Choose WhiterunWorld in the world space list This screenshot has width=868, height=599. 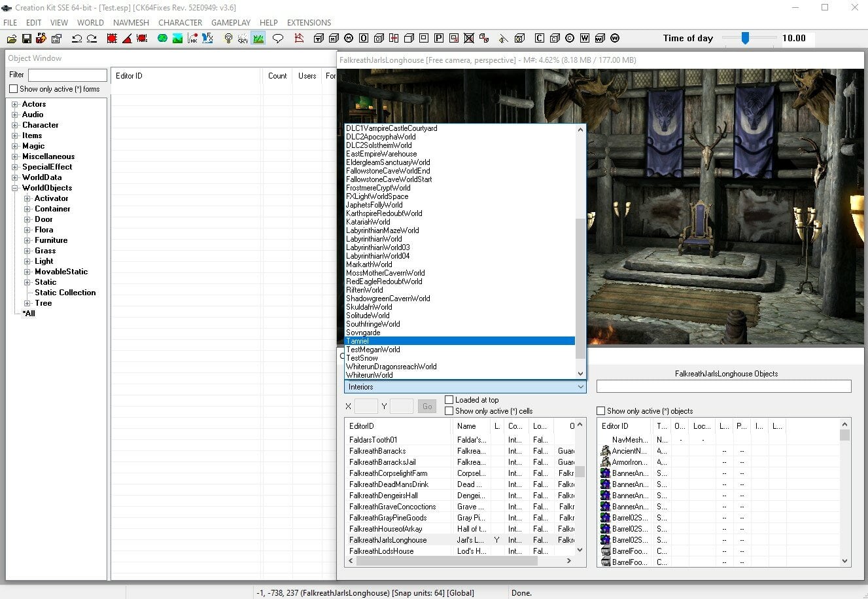[460, 375]
